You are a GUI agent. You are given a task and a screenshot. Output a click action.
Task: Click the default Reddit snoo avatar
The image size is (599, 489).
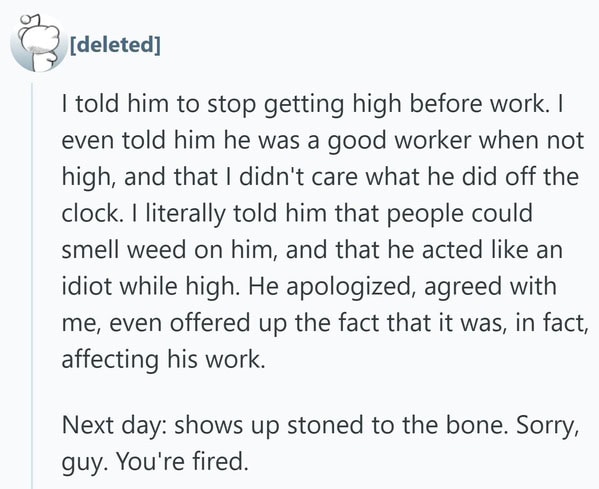point(39,43)
